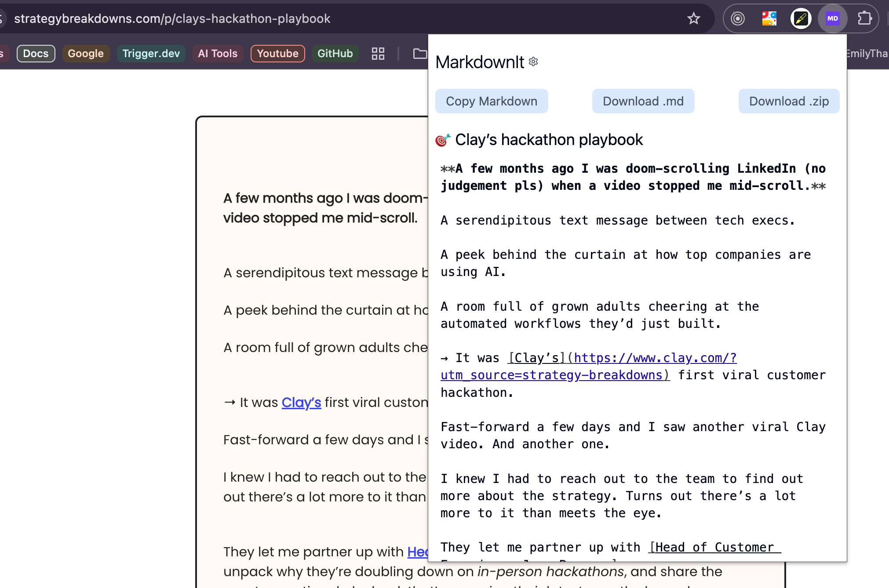Click the address bar URL field
The width and height of the screenshot is (889, 588).
pyautogui.click(x=171, y=18)
